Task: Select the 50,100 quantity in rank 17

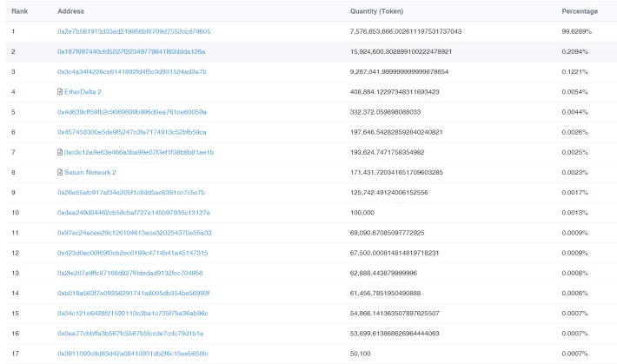Action: pos(361,354)
